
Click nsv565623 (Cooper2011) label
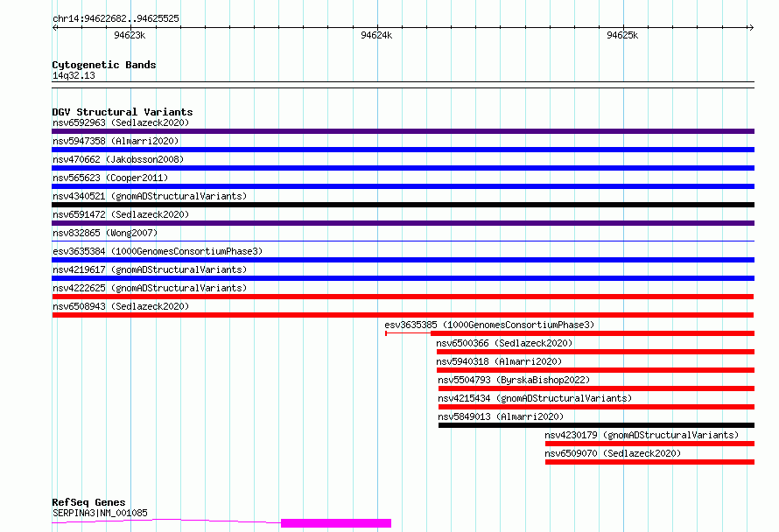(x=110, y=178)
